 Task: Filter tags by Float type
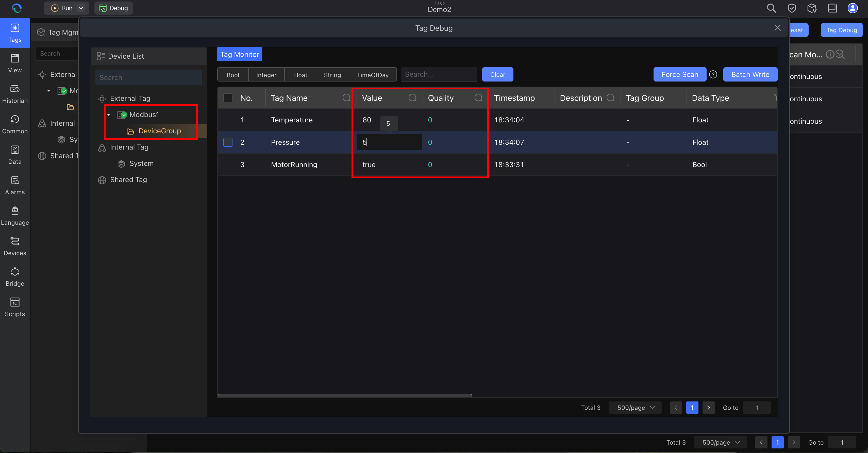pyautogui.click(x=300, y=75)
